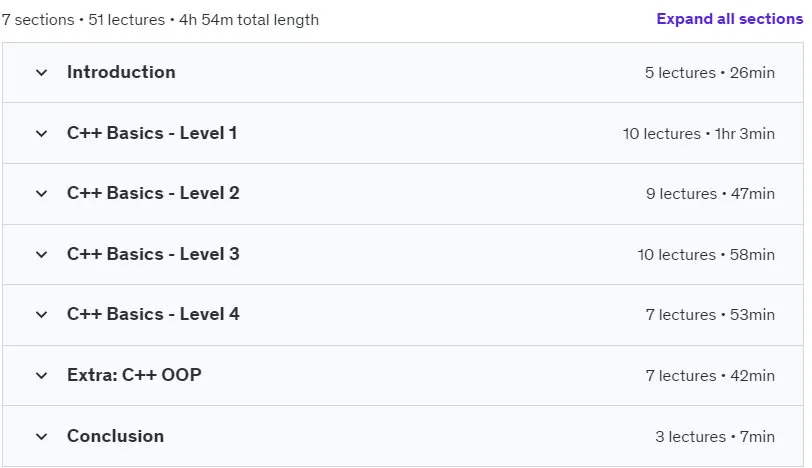Expand the Introduction section chevron

(41, 72)
